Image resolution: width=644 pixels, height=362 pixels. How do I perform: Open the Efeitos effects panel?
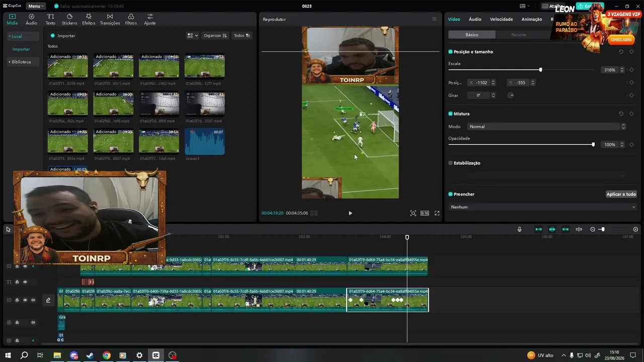click(89, 19)
